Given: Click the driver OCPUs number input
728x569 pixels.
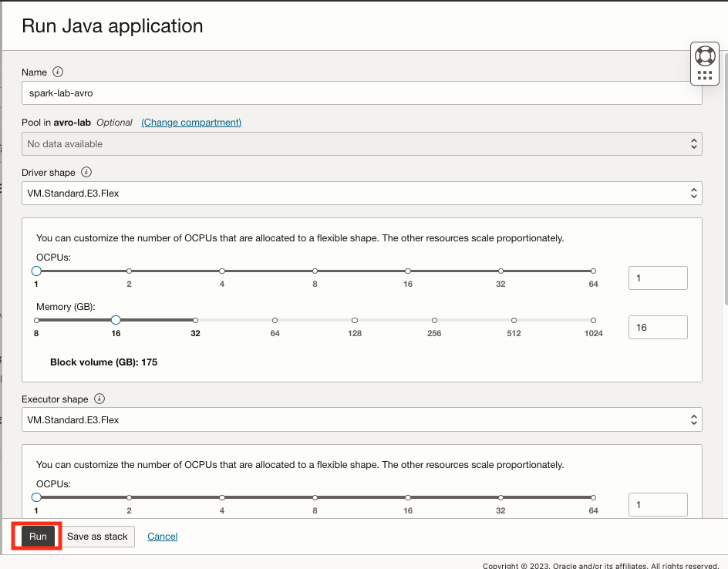Looking at the screenshot, I should [x=658, y=278].
